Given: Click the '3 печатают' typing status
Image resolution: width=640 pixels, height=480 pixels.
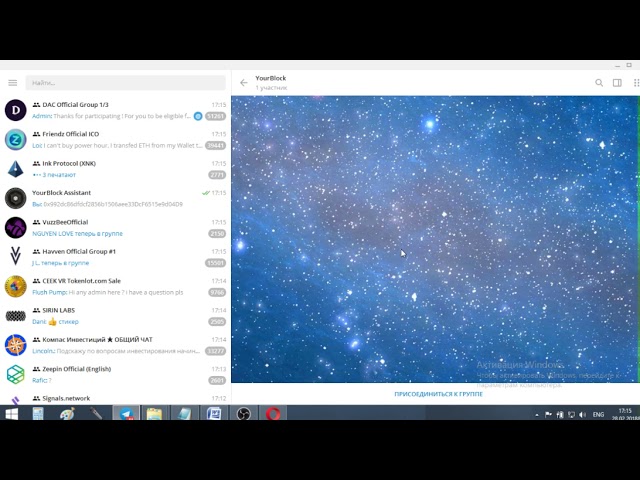Looking at the screenshot, I should click(54, 175).
